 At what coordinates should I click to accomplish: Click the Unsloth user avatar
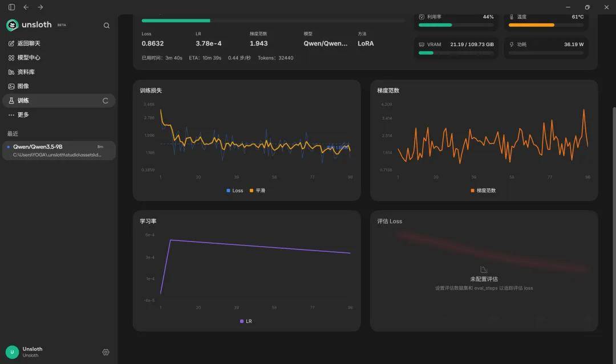(x=12, y=352)
